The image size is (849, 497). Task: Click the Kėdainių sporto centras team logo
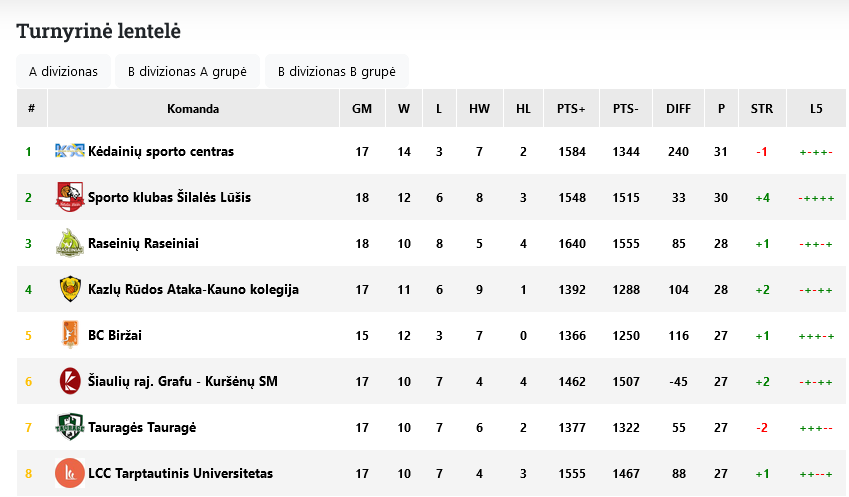click(x=70, y=151)
